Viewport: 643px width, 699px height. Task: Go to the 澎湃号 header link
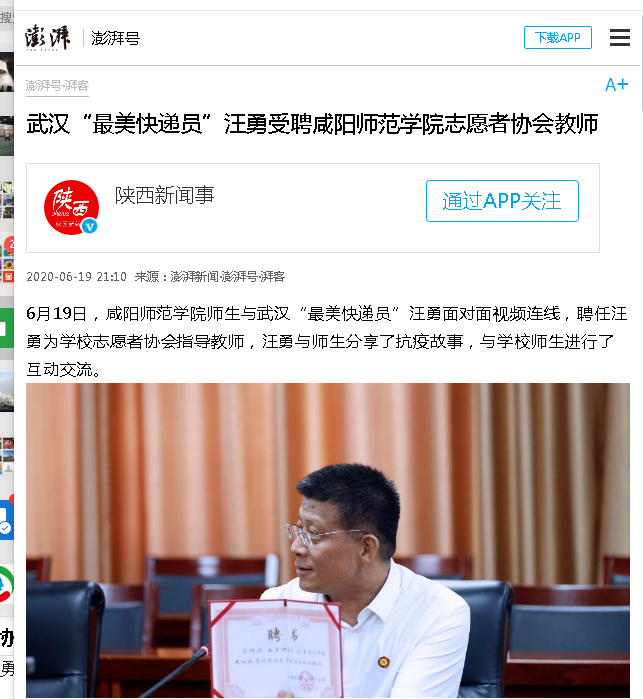pos(115,38)
